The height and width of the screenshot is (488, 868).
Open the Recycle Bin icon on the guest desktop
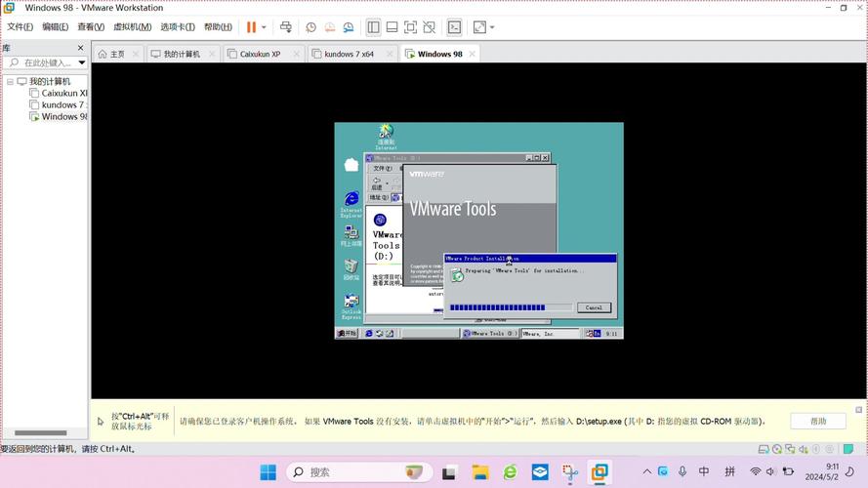coord(351,269)
